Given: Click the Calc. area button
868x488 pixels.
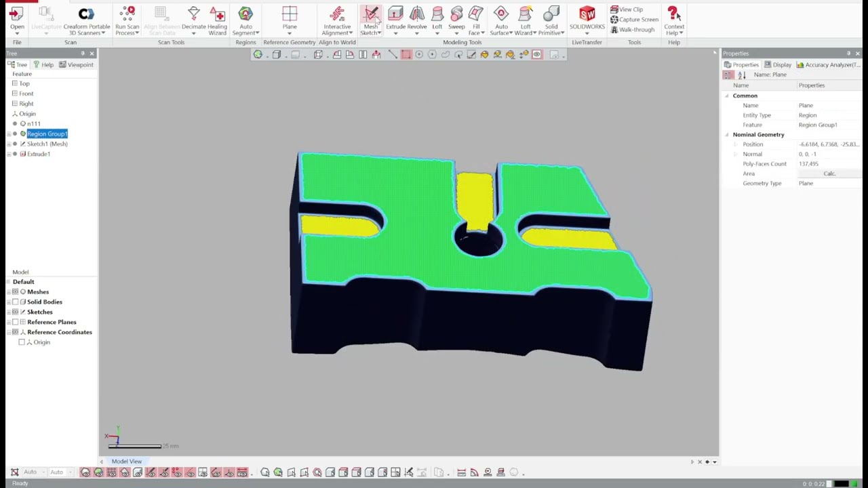Looking at the screenshot, I should point(829,174).
